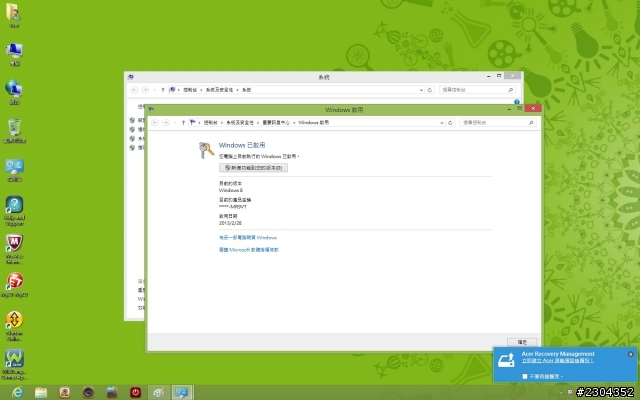Switch to the Paint taskbar window
The width and height of the screenshot is (640, 400).
point(158,392)
